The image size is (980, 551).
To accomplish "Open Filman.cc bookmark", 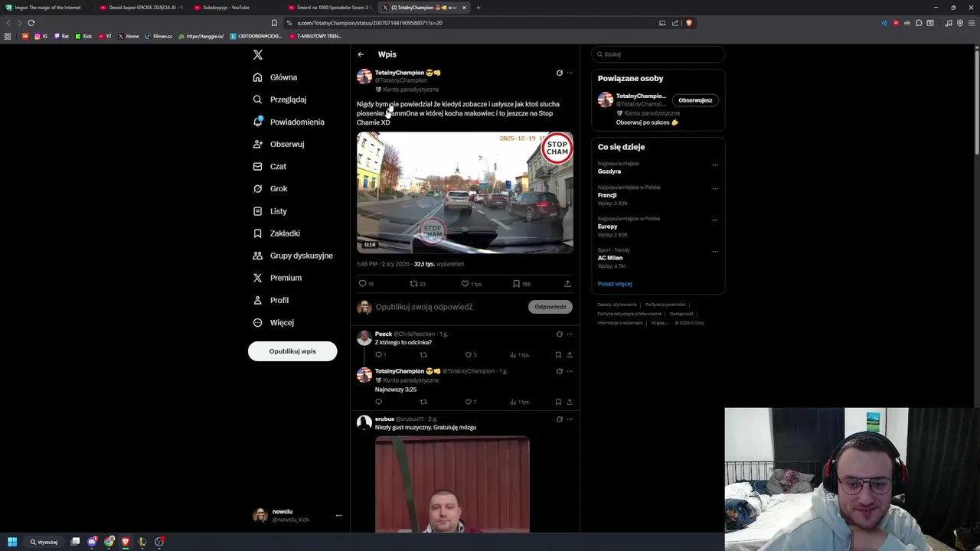I will coord(158,36).
